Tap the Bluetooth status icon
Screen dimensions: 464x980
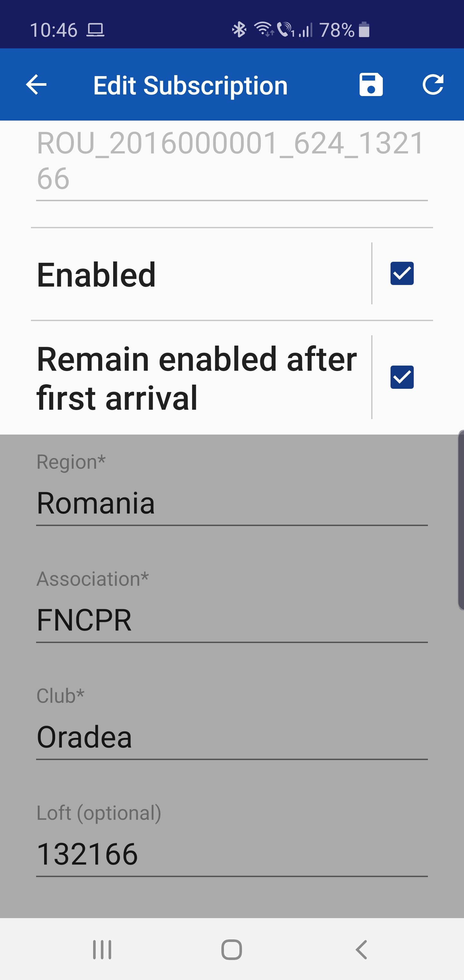[239, 30]
